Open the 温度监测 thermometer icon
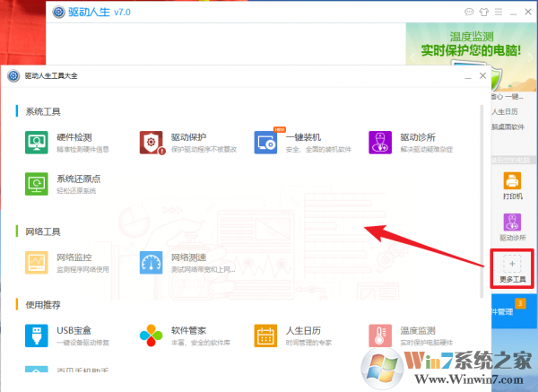 [x=380, y=335]
